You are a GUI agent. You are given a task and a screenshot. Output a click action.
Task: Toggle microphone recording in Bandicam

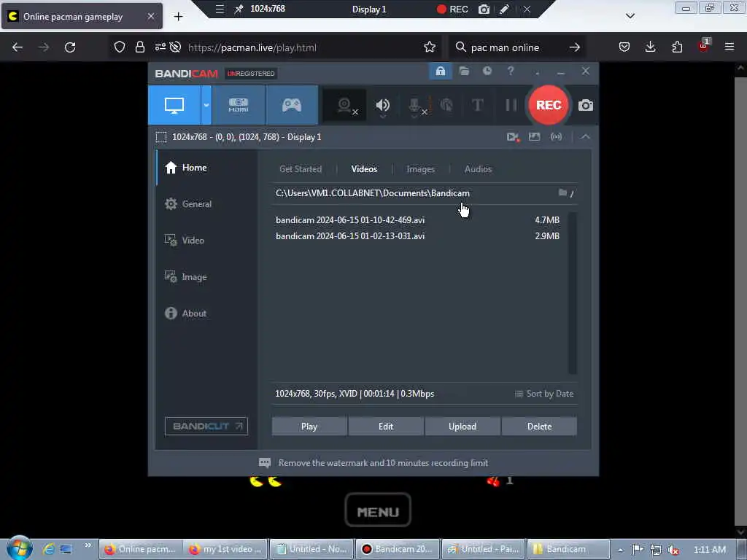[415, 105]
